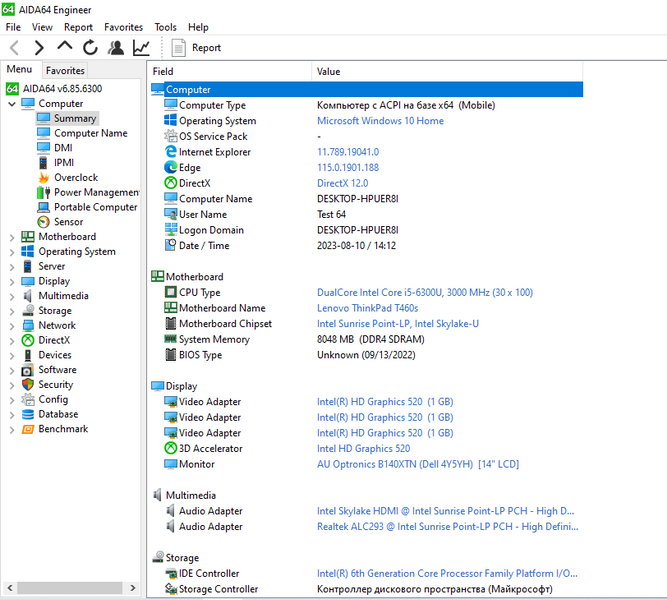Open the user Favorites toolbar icon
Image resolution: width=667 pixels, height=600 pixels.
(116, 48)
